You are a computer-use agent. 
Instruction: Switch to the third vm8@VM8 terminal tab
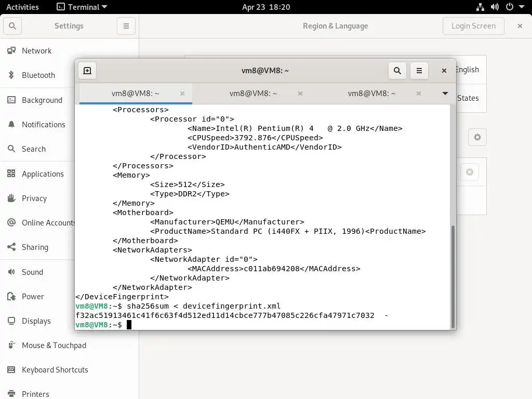point(371,94)
